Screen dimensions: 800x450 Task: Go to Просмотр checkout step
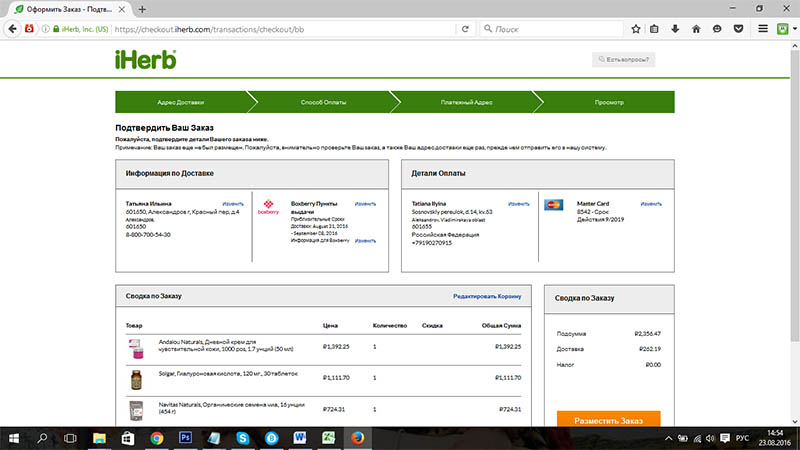click(x=609, y=102)
